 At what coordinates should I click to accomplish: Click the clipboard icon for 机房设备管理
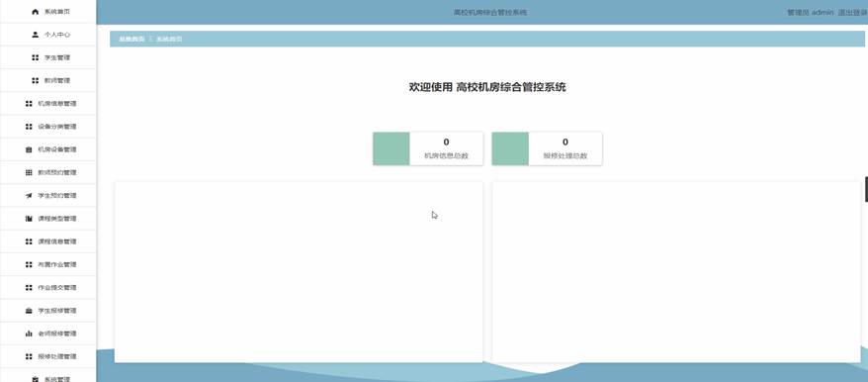pyautogui.click(x=29, y=149)
